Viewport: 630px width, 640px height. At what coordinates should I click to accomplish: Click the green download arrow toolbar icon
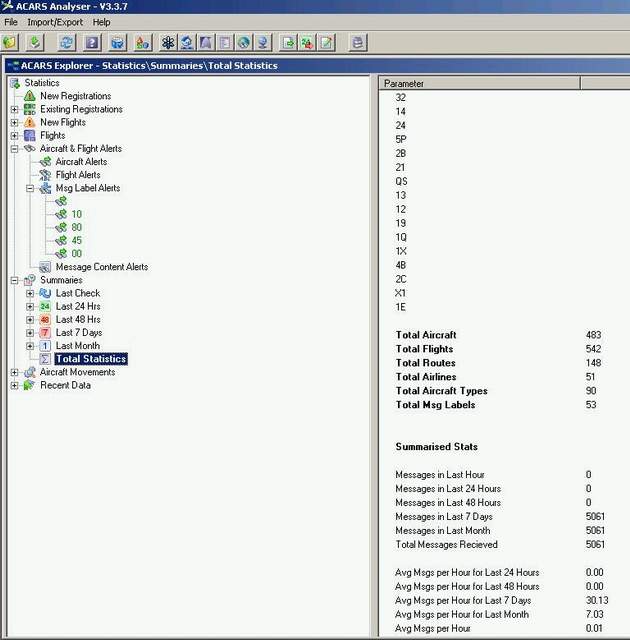35,42
